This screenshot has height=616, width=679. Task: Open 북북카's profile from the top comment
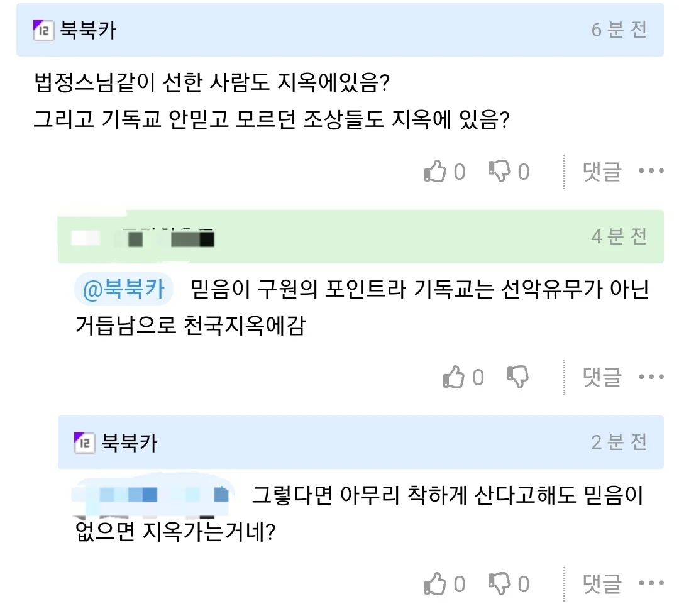[88, 30]
